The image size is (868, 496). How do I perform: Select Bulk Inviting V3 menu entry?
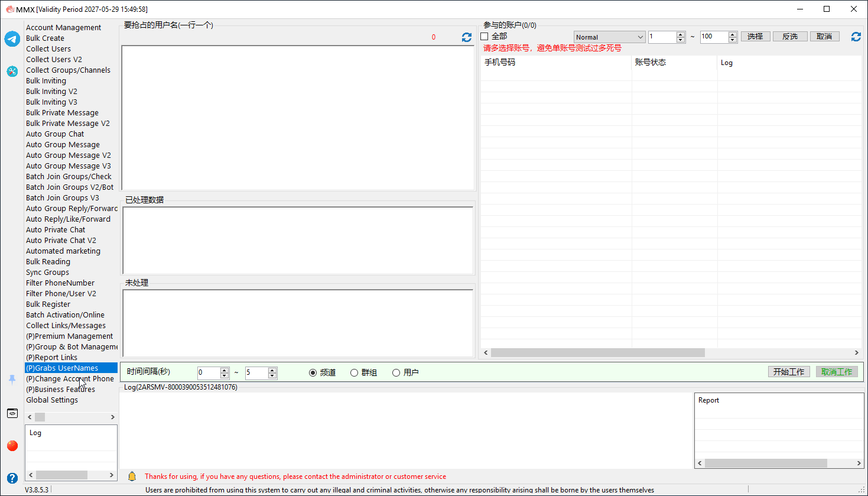pyautogui.click(x=51, y=102)
